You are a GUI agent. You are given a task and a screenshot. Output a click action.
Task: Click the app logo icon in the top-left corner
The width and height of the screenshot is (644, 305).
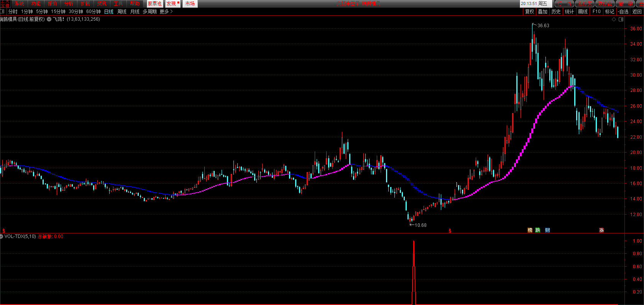(5, 3)
